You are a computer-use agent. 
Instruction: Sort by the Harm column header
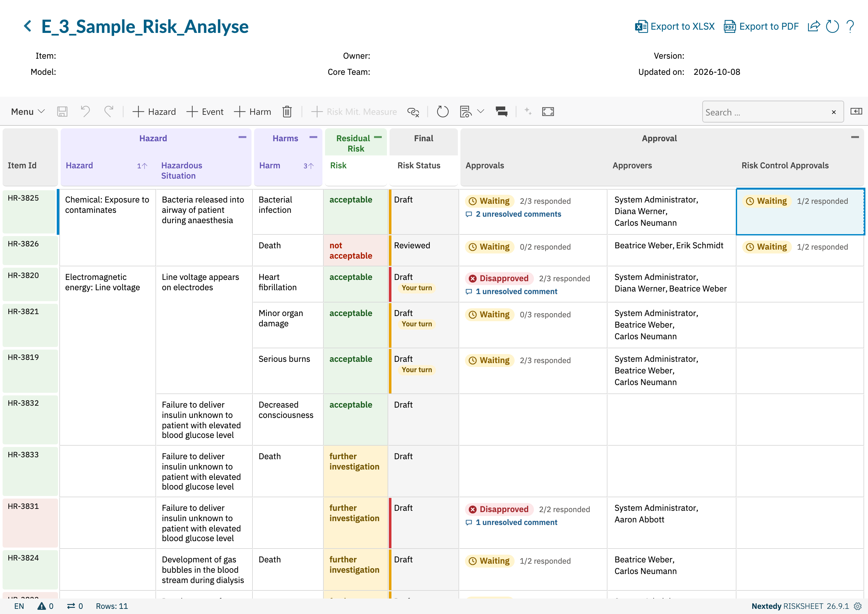270,166
